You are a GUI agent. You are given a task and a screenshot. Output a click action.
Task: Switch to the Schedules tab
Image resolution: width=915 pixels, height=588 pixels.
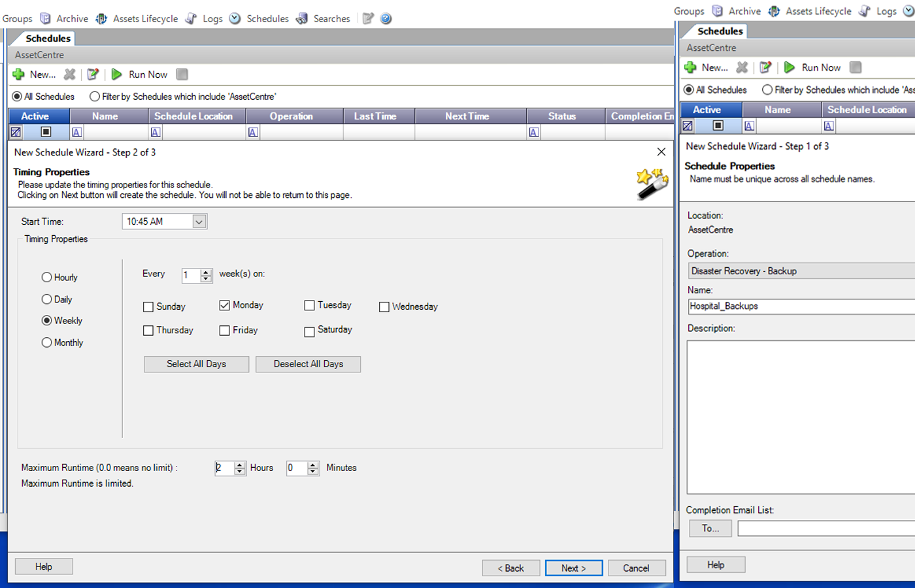pos(48,38)
